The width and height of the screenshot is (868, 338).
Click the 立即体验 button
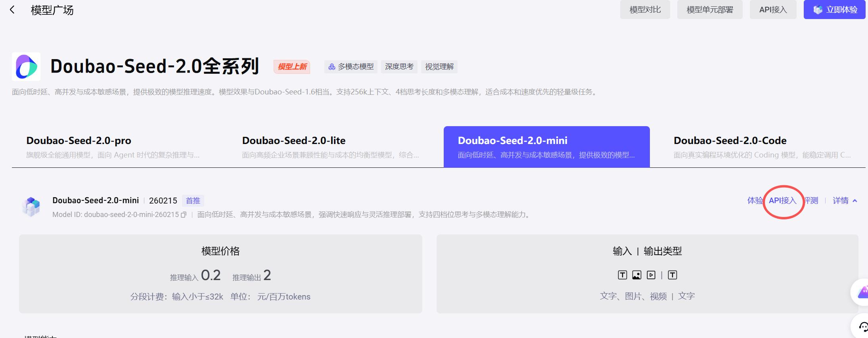click(835, 10)
